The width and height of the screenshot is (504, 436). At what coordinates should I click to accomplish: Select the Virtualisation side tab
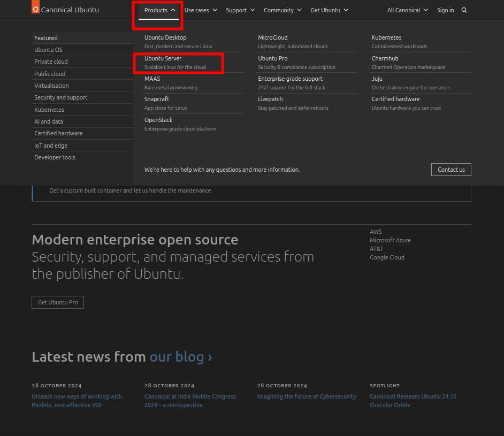[x=82, y=86]
